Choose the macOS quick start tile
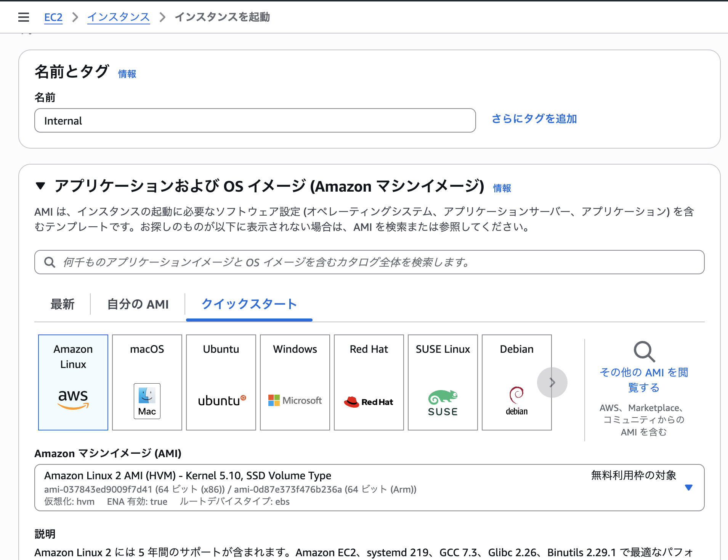Image resolution: width=728 pixels, height=560 pixels. pos(147,382)
